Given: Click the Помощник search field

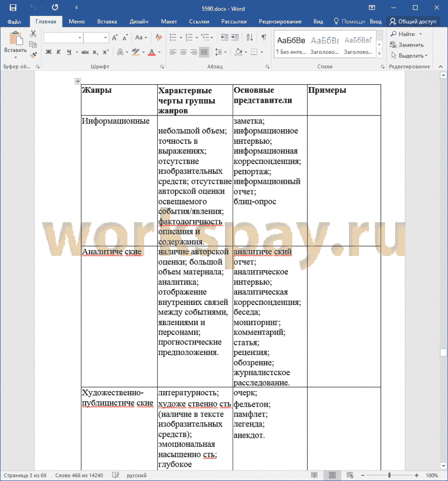Looking at the screenshot, I should (349, 22).
